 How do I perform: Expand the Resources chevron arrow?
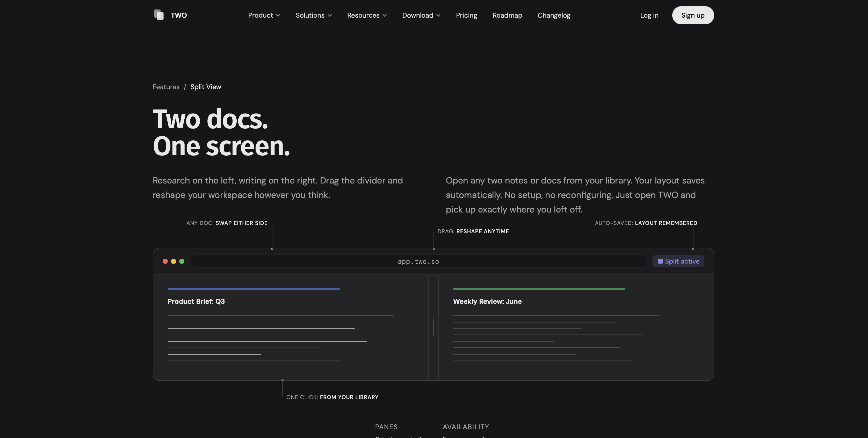click(385, 16)
